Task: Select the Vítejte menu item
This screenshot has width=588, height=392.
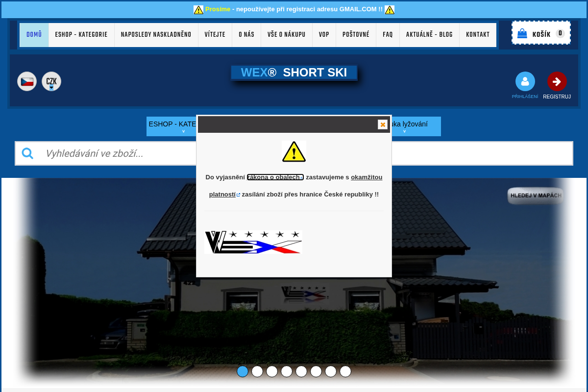Action: click(x=215, y=35)
